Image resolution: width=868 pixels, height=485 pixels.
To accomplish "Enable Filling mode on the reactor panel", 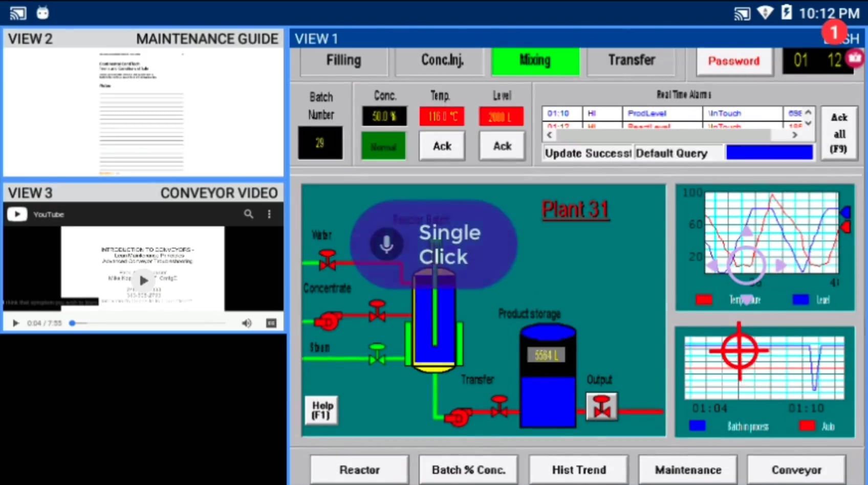I will click(343, 60).
